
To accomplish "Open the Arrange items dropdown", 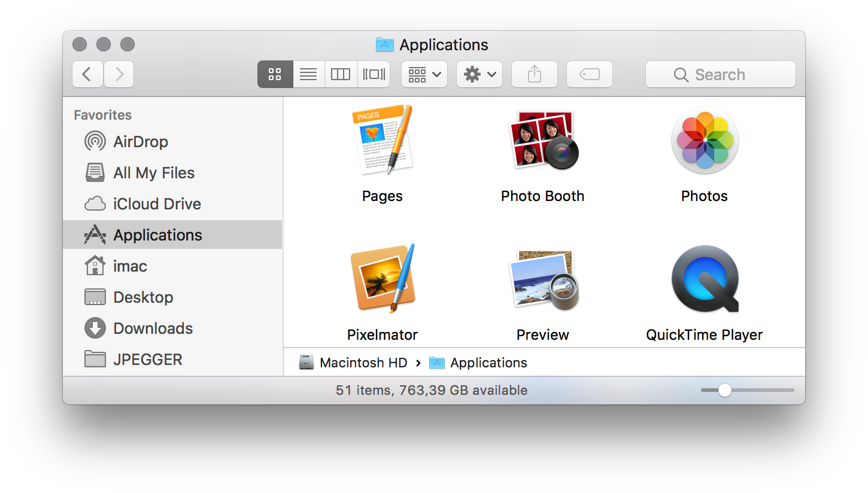I will click(x=424, y=74).
